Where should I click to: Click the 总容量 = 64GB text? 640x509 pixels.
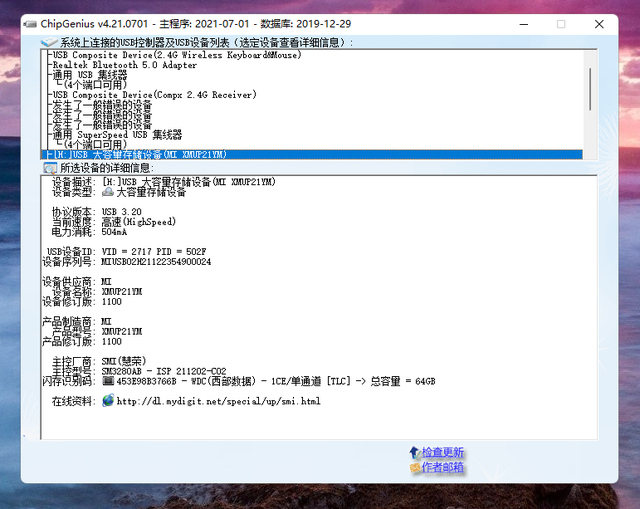(x=402, y=381)
